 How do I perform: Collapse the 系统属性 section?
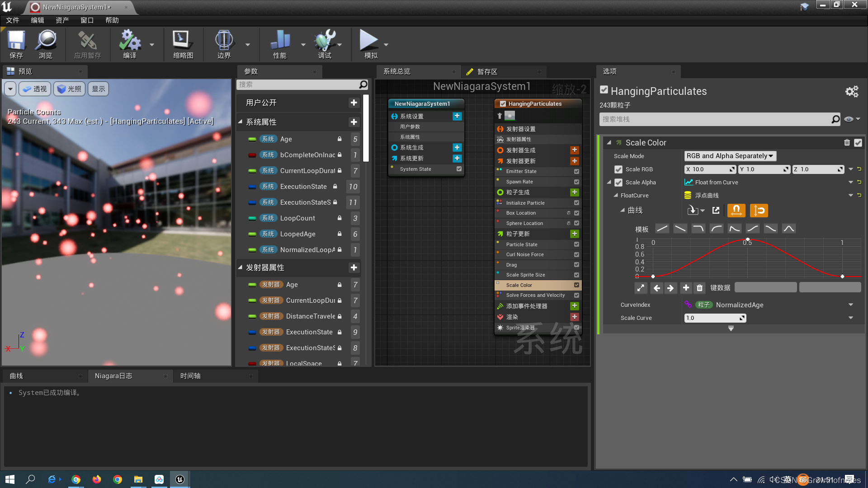click(241, 122)
